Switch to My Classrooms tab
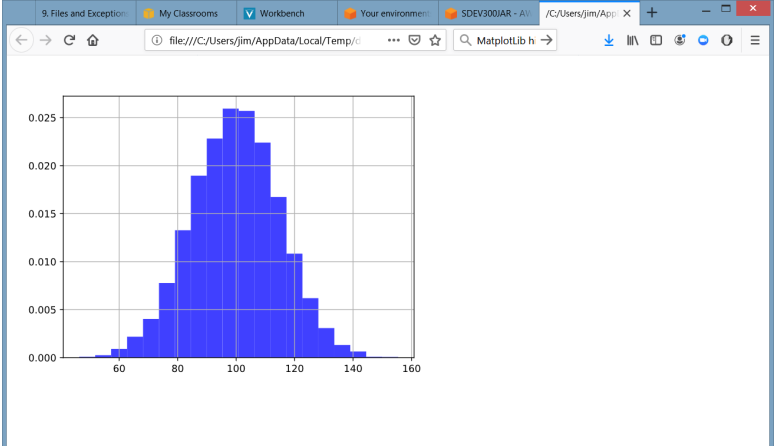 186,13
